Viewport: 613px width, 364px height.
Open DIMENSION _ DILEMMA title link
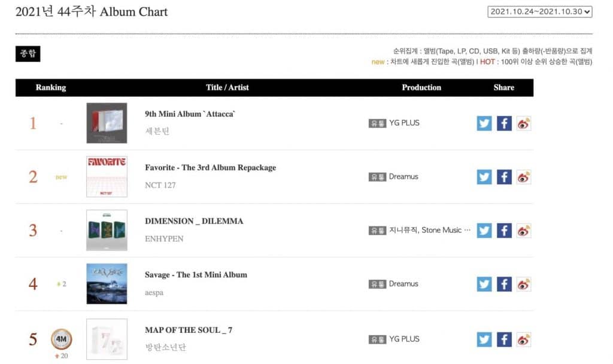[194, 221]
